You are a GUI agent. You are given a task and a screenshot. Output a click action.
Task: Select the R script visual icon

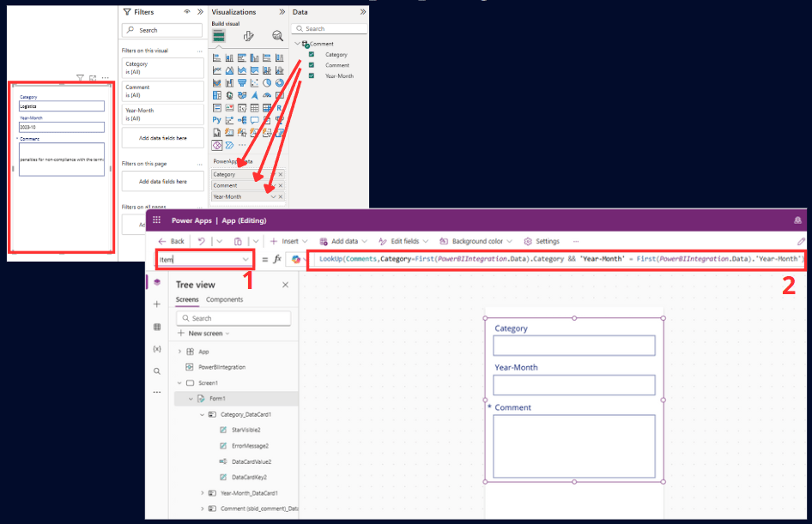coord(279,107)
